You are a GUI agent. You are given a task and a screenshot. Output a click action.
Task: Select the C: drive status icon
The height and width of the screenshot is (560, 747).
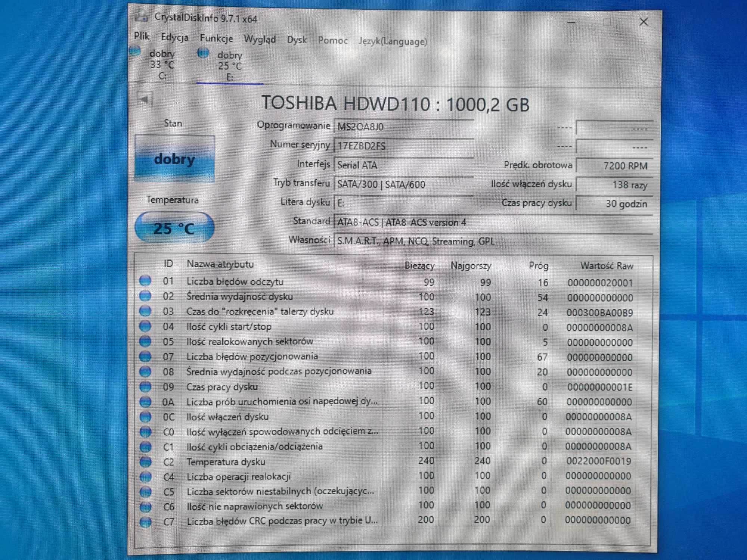click(x=135, y=51)
